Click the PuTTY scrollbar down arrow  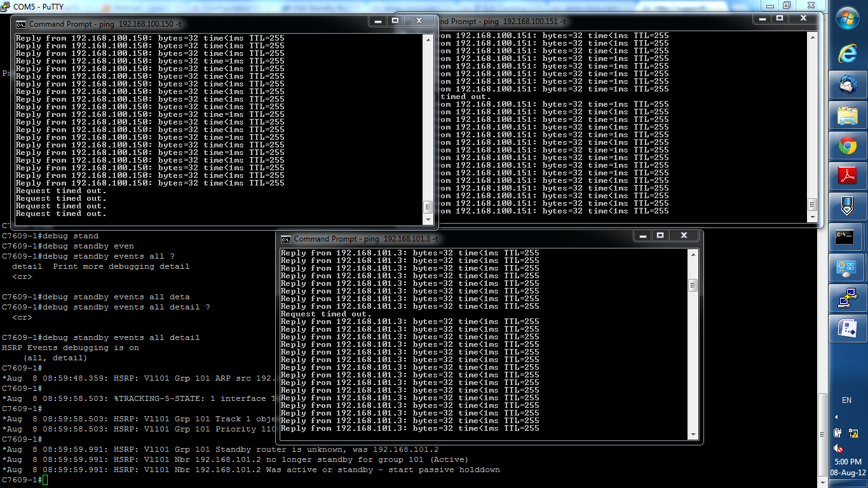pos(822,482)
